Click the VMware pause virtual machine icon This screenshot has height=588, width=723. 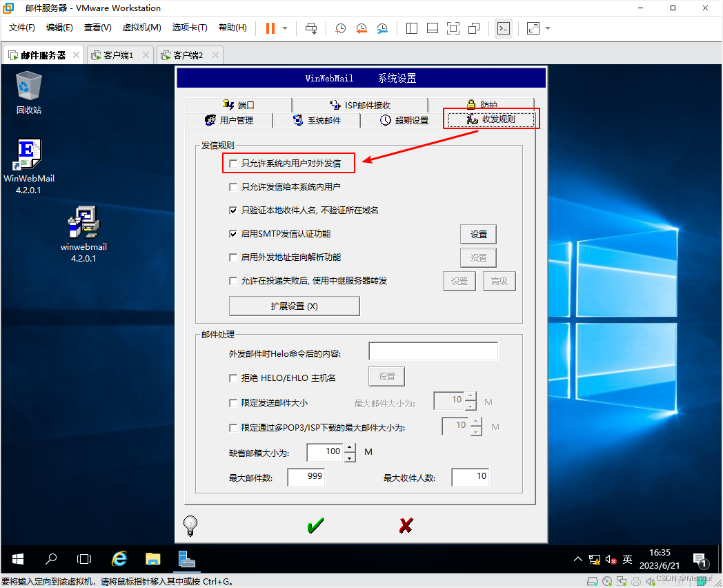[270, 28]
